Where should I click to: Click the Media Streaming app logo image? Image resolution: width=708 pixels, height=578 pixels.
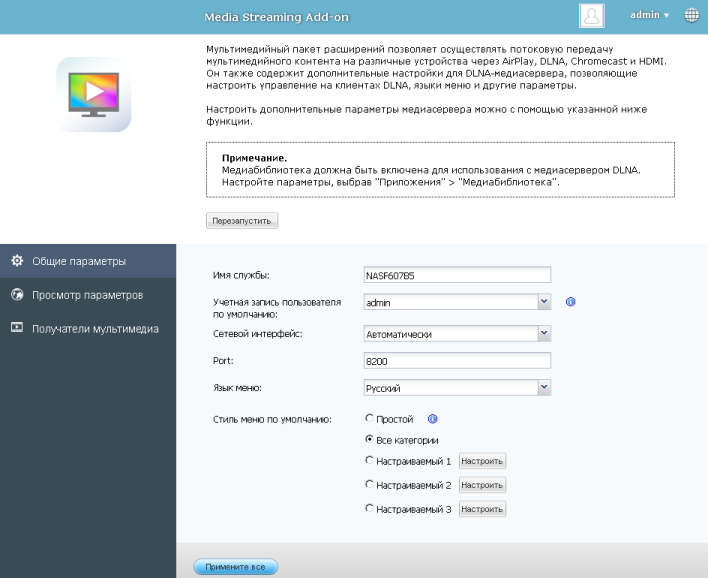click(94, 94)
